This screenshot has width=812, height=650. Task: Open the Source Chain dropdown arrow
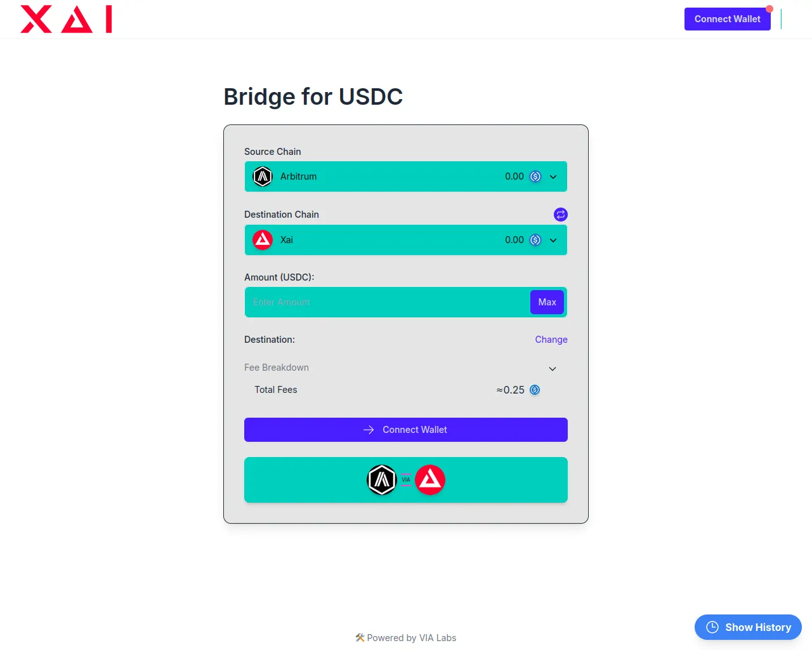553,177
